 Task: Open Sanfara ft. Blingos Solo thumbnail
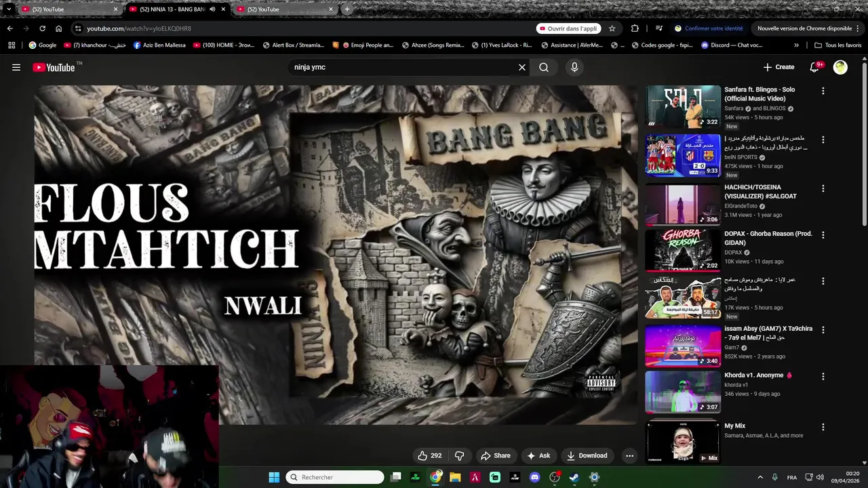click(683, 106)
